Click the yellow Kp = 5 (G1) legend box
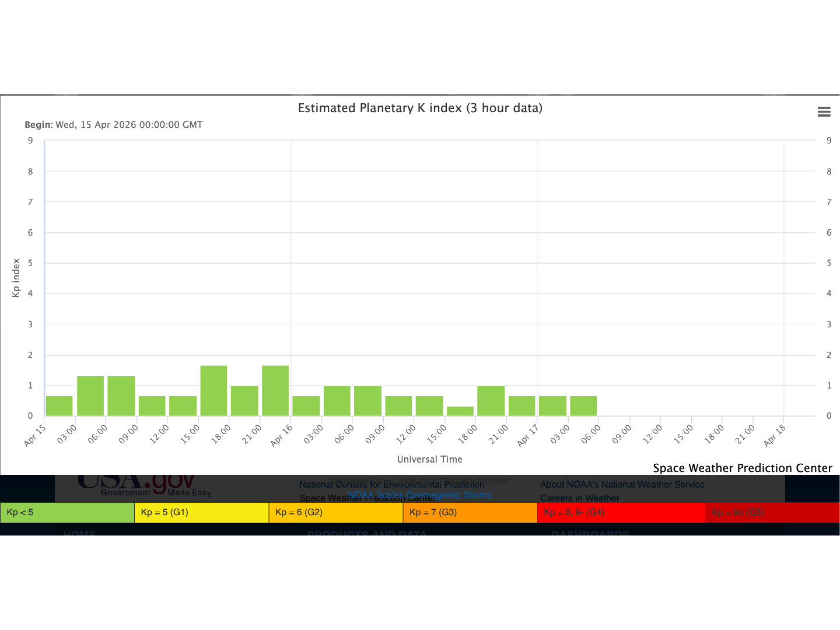This screenshot has height=630, width=840. 201,512
